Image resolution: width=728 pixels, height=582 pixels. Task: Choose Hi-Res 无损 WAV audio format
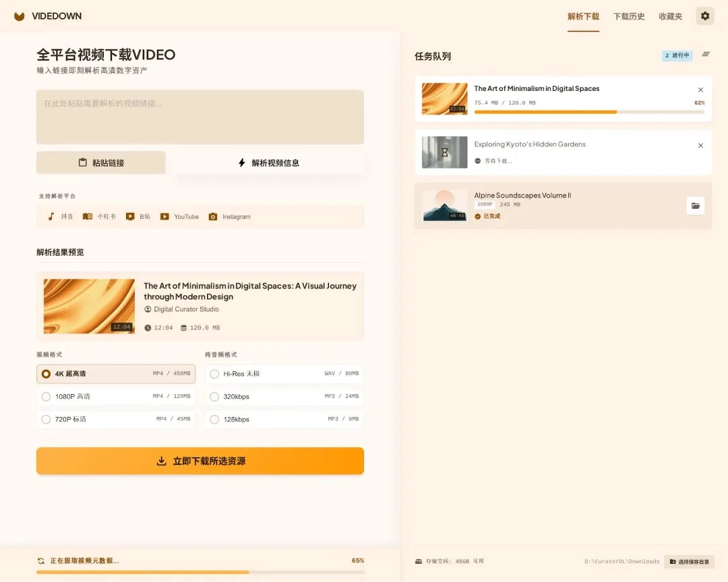coord(284,374)
